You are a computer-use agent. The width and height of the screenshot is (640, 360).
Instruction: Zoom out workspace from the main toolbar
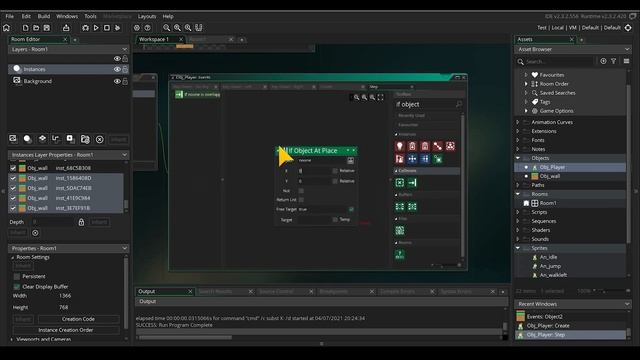167,28
